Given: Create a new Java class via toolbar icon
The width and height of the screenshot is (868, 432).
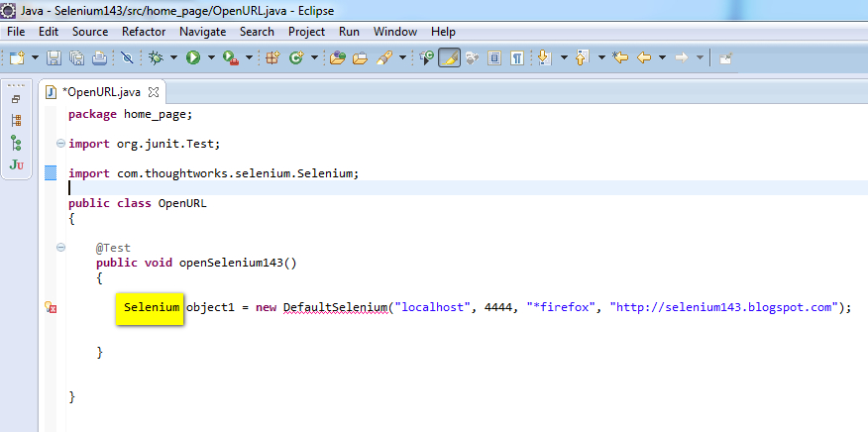Looking at the screenshot, I should [x=296, y=57].
